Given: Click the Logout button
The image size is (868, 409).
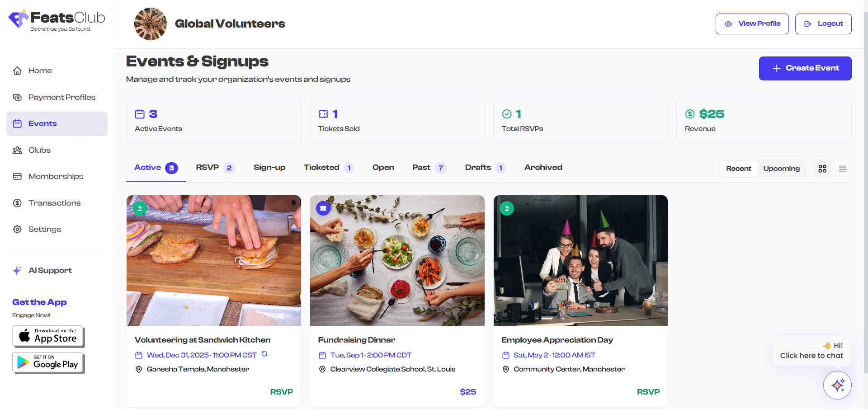Looking at the screenshot, I should pos(823,24).
